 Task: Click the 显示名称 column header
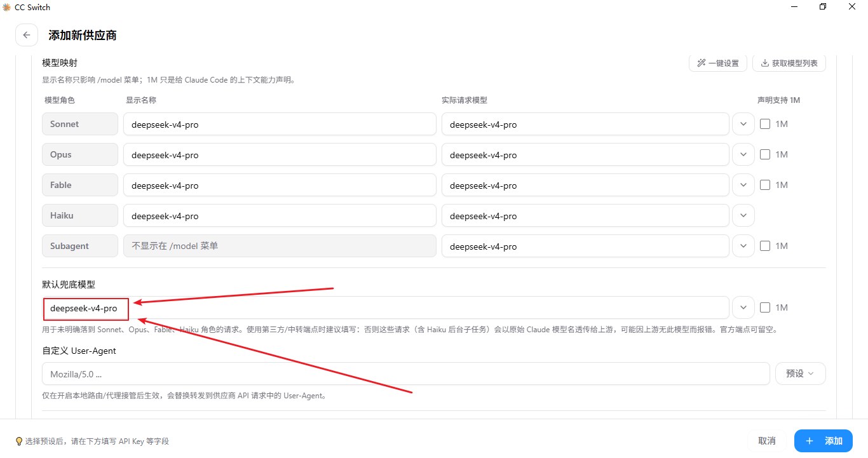[x=141, y=100]
